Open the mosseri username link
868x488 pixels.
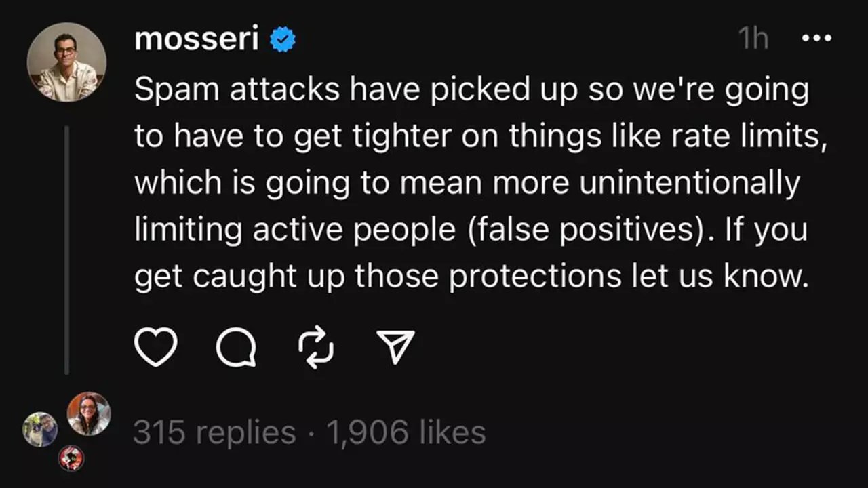point(197,39)
